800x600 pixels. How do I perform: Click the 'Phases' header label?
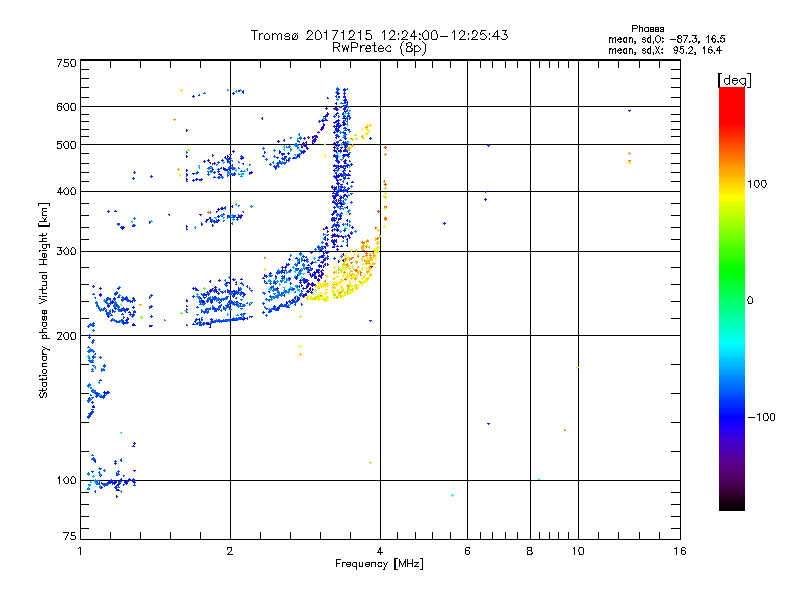click(647, 29)
